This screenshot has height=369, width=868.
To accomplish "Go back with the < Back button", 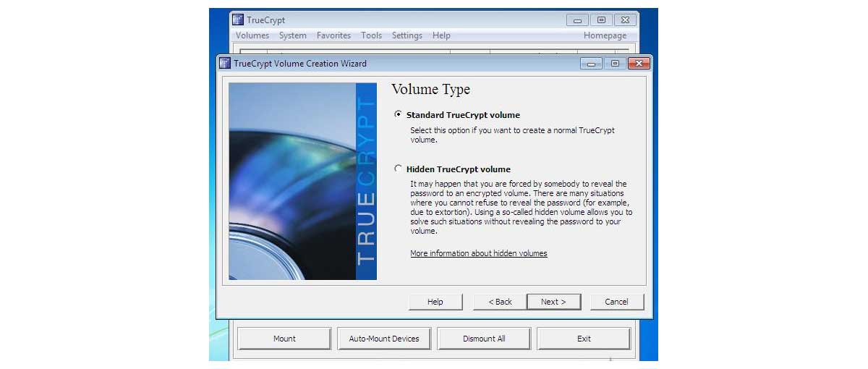I will coord(500,302).
